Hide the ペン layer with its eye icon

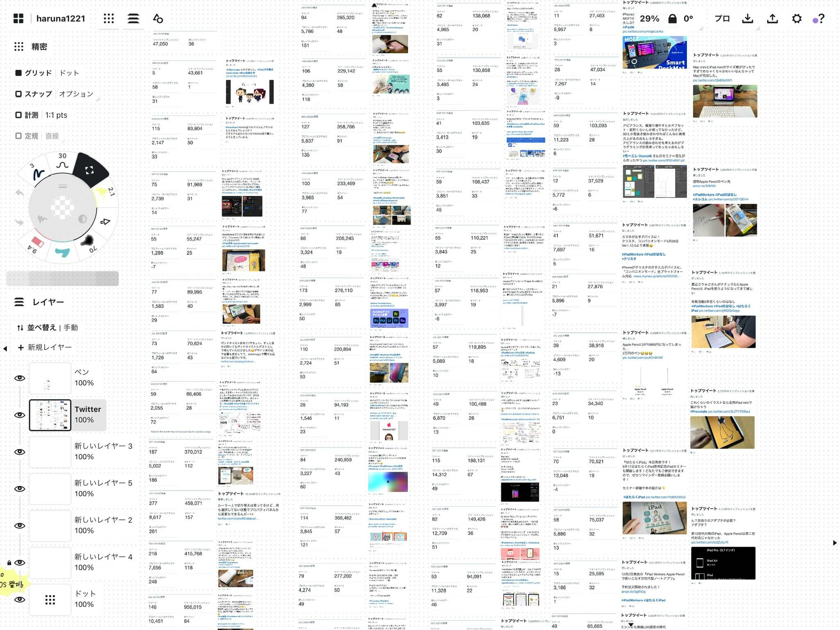(20, 378)
